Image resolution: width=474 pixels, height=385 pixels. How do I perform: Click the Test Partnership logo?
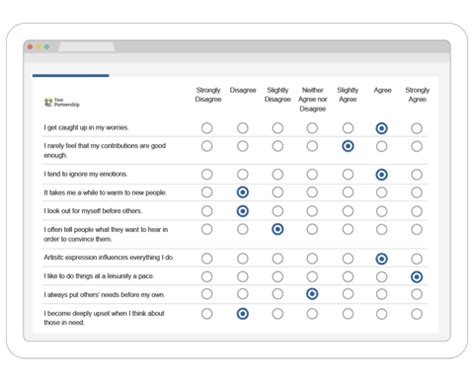point(62,102)
